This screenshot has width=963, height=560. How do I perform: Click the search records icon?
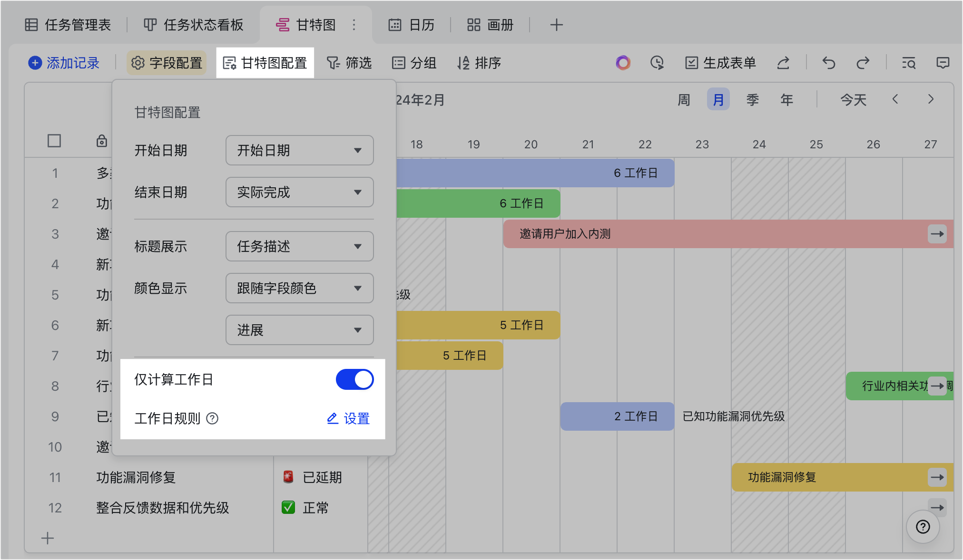click(x=909, y=63)
